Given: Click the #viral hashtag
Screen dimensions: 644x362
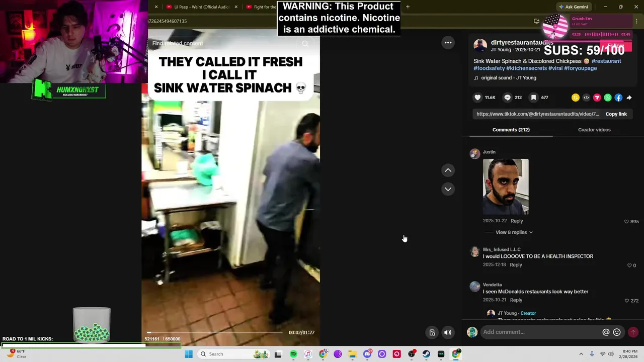Looking at the screenshot, I should pos(555,68).
